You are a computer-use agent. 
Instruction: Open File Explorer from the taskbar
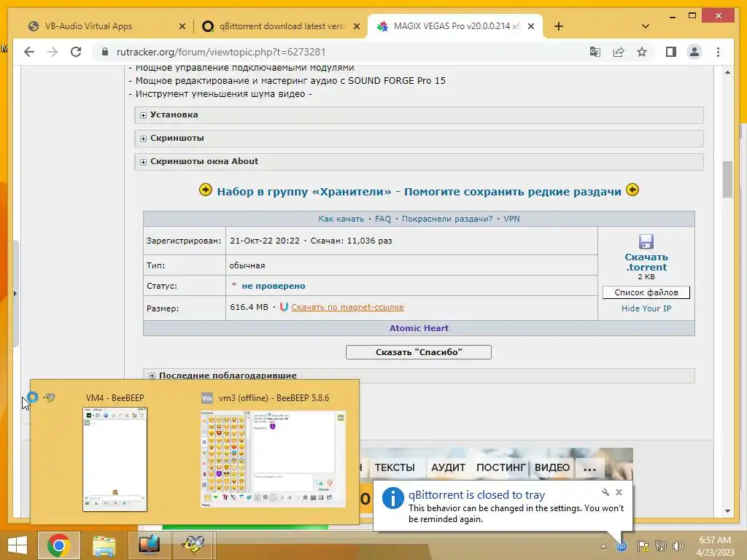104,545
